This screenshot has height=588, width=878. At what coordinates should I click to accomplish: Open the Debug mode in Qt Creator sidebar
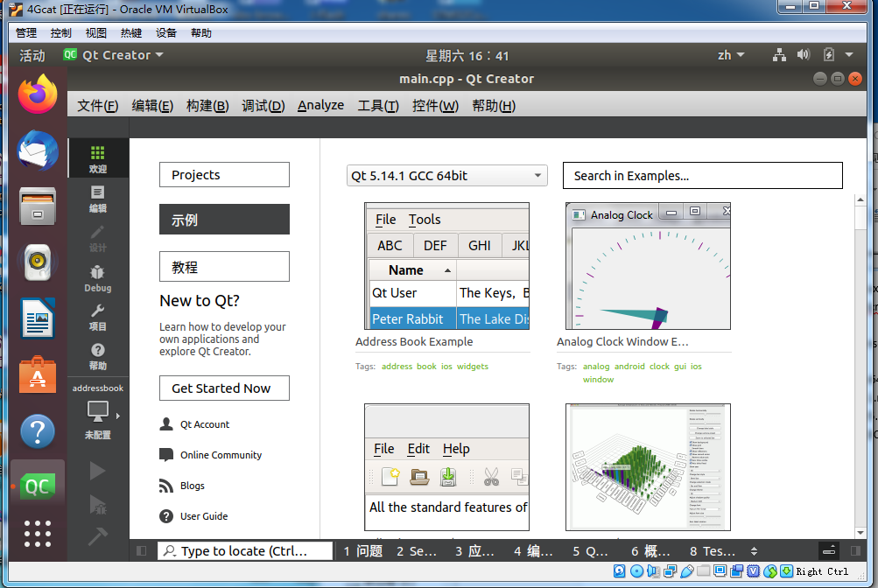click(x=97, y=278)
